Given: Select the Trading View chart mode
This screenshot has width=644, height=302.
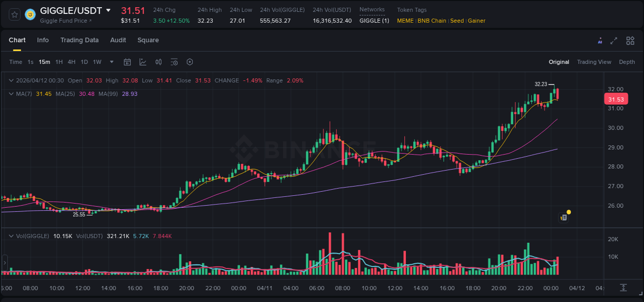Looking at the screenshot, I should (594, 62).
